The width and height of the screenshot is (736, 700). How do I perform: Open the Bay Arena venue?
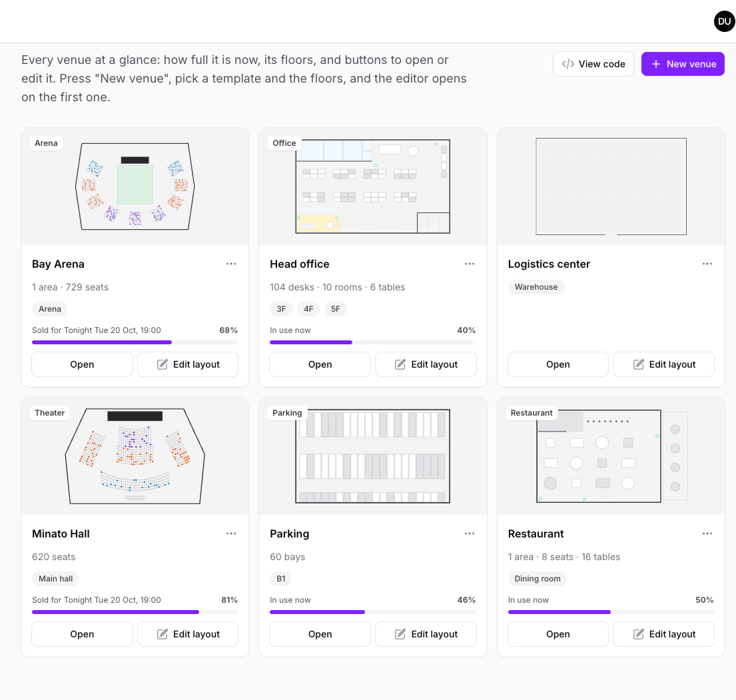tap(82, 364)
